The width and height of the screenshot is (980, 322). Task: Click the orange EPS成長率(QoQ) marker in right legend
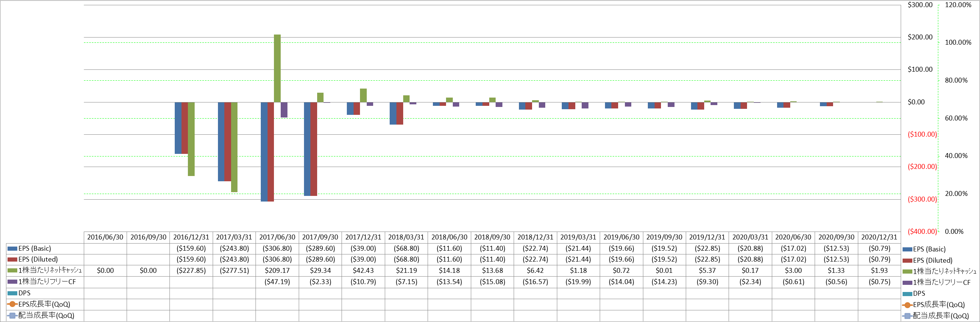907,305
